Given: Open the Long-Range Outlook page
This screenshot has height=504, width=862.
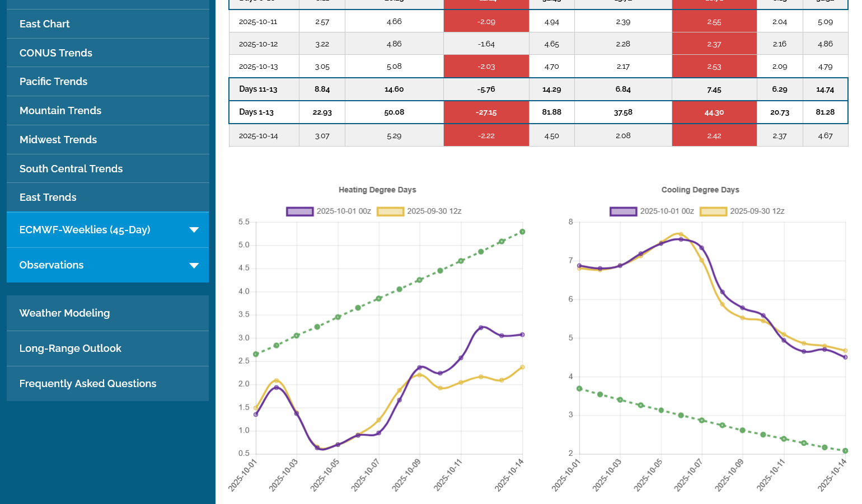Looking at the screenshot, I should [x=71, y=348].
